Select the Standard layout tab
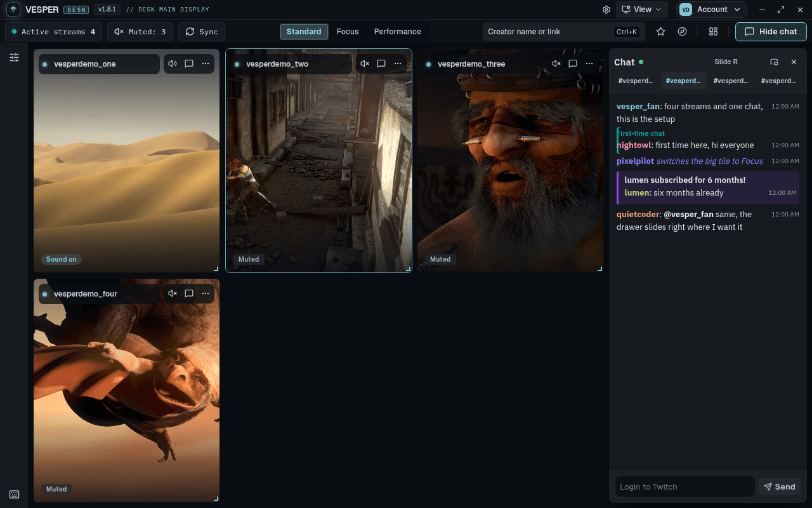The width and height of the screenshot is (812, 508). (304, 32)
